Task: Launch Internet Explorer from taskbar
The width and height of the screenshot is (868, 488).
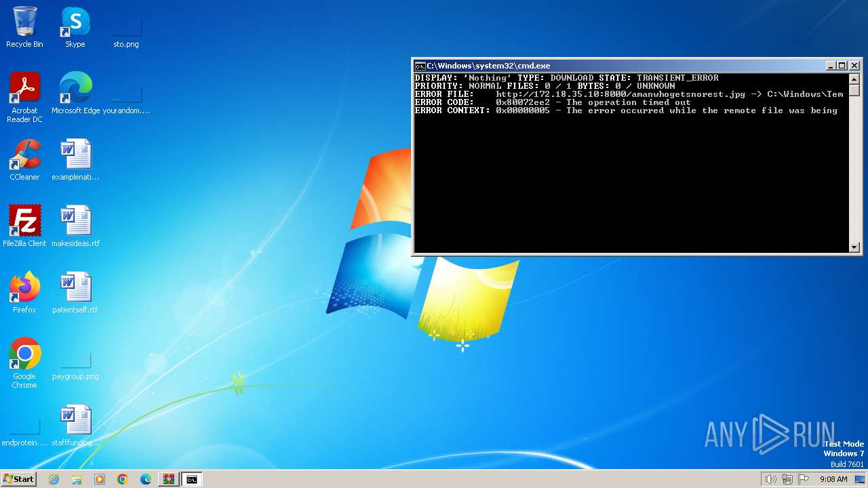Action: point(54,479)
